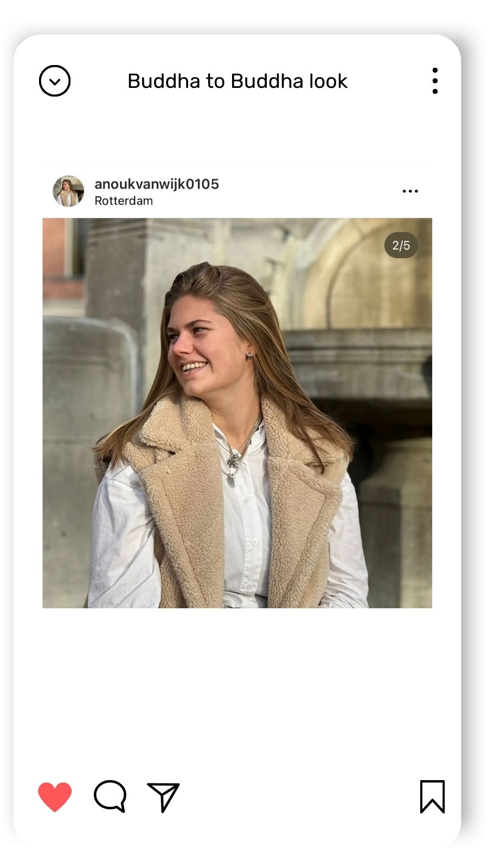Save the post with the bookmark icon

coord(432,796)
